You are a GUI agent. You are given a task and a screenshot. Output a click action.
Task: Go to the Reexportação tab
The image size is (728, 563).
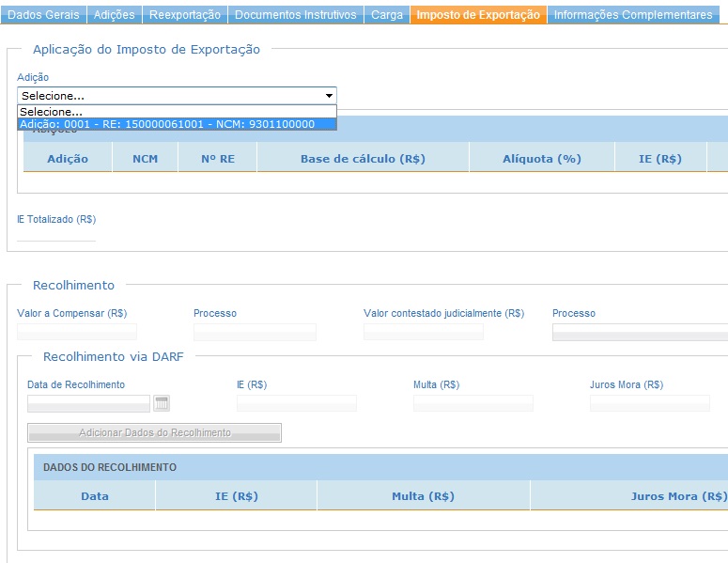tap(185, 15)
